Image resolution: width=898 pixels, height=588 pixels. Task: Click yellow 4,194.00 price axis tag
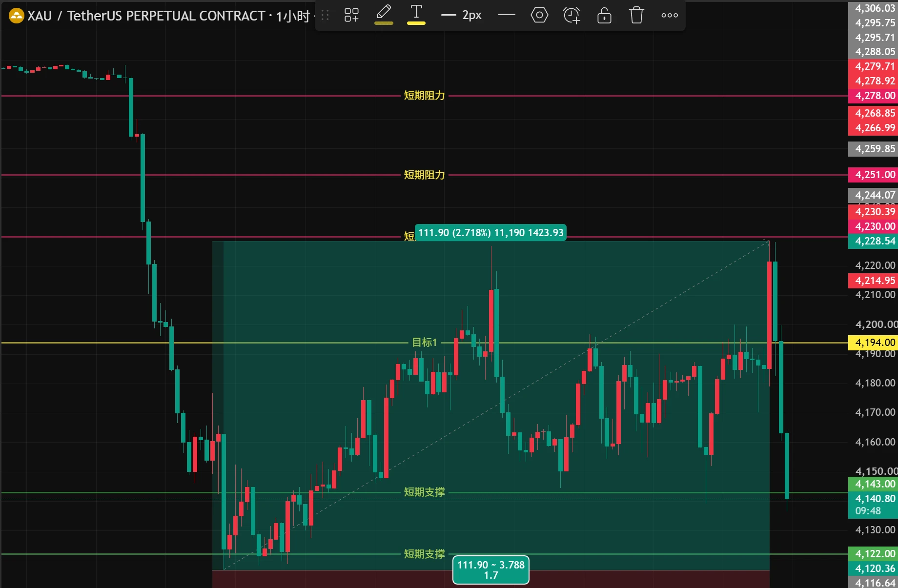point(874,343)
